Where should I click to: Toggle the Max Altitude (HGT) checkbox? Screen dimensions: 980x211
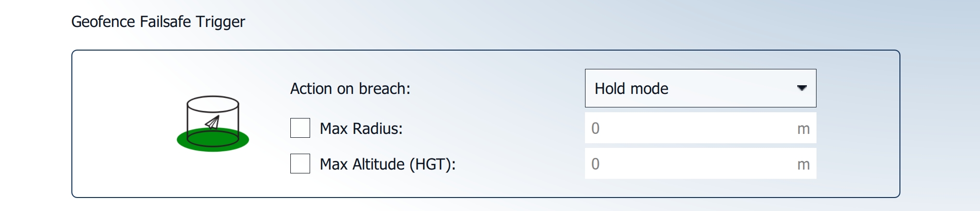click(300, 164)
